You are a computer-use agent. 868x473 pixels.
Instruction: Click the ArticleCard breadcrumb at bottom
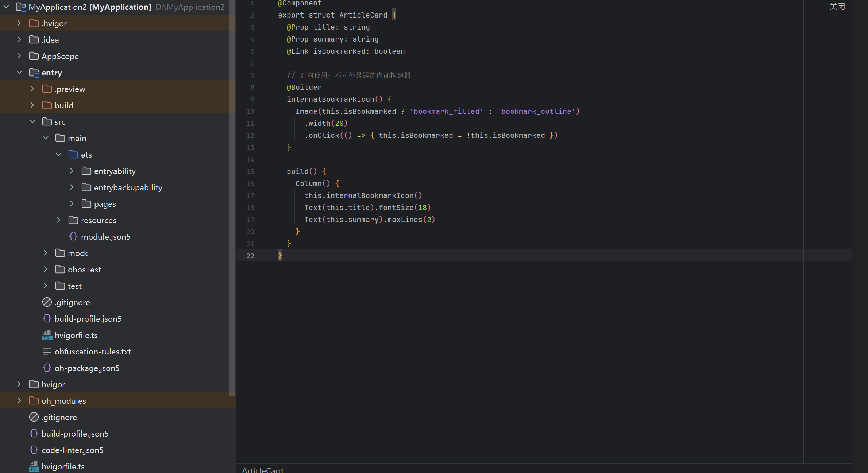262,470
